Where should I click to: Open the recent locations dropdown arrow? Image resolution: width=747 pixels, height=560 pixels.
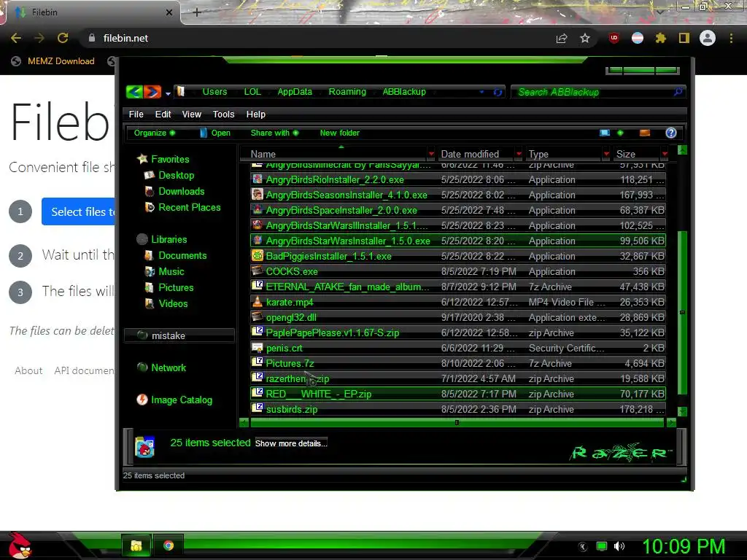tap(168, 93)
